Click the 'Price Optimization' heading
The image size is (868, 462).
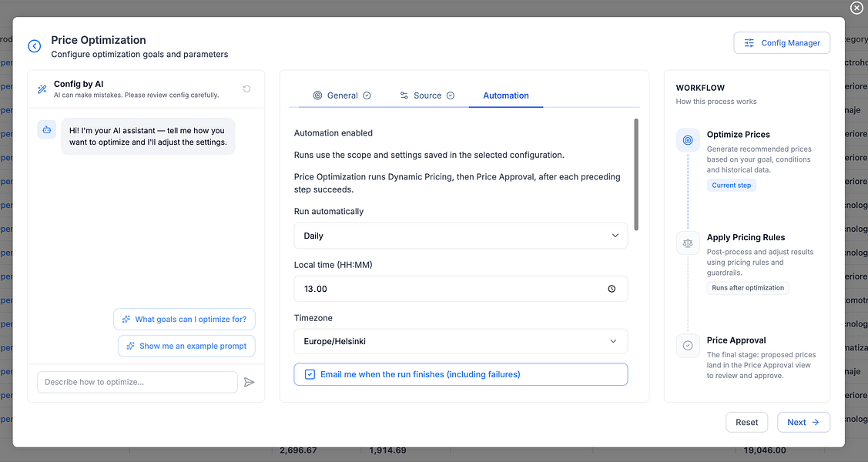point(99,40)
